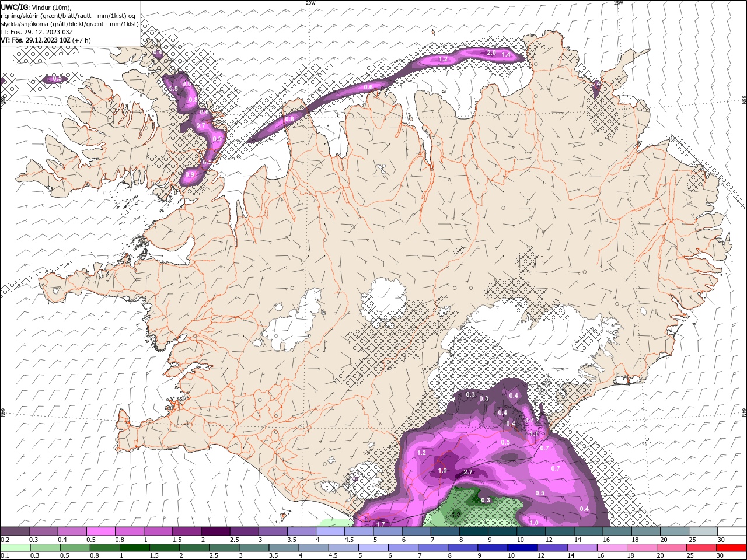Click the IT: Fös. 29. 12. 2023 03Z line

(x=37, y=32)
